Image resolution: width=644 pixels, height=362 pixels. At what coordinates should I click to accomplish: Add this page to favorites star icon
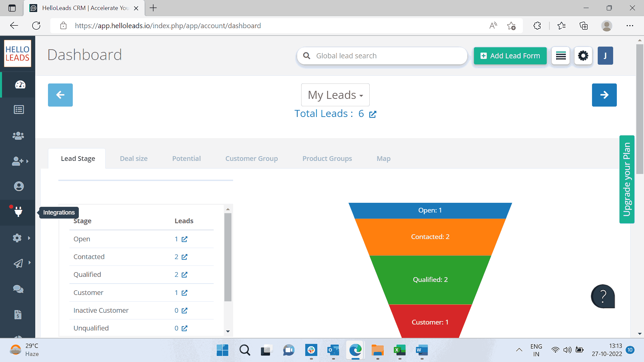511,26
